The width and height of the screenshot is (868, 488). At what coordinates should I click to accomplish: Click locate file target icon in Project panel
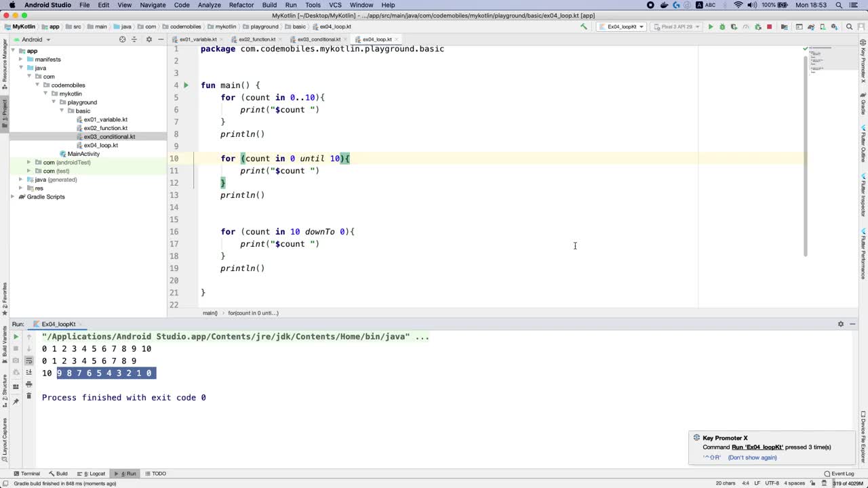coord(123,39)
